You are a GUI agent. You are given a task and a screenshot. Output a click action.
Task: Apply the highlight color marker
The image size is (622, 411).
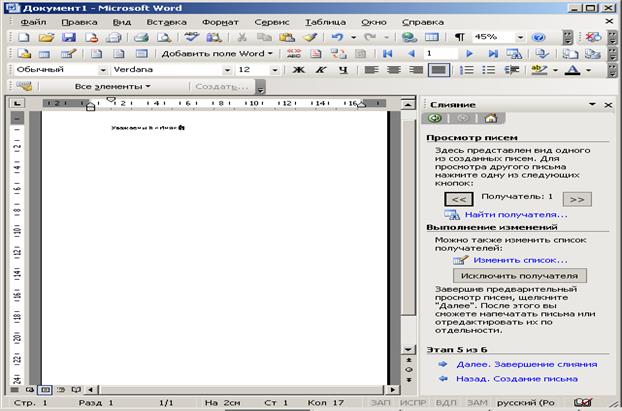(x=539, y=70)
